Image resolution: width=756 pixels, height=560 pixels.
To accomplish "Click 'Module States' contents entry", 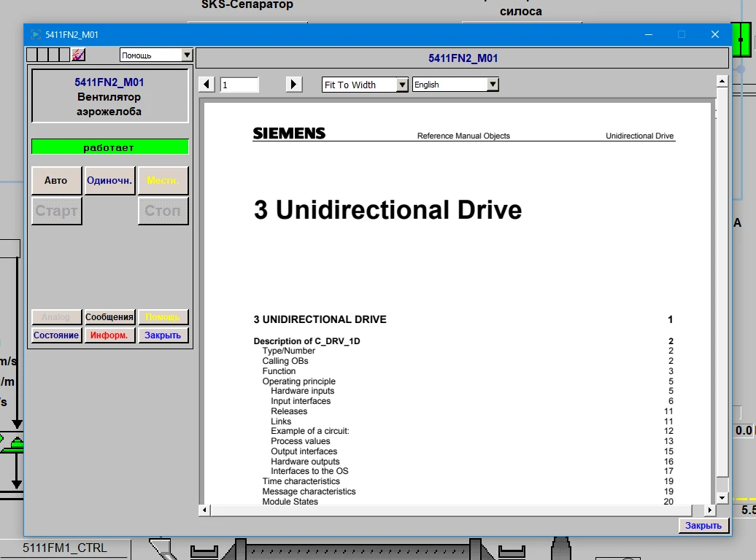I will click(290, 501).
